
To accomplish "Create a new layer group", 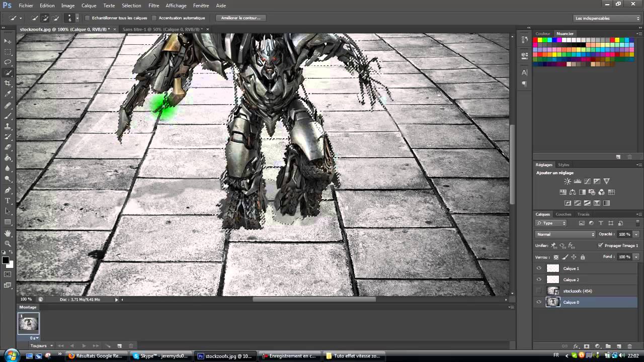I will click(x=608, y=346).
